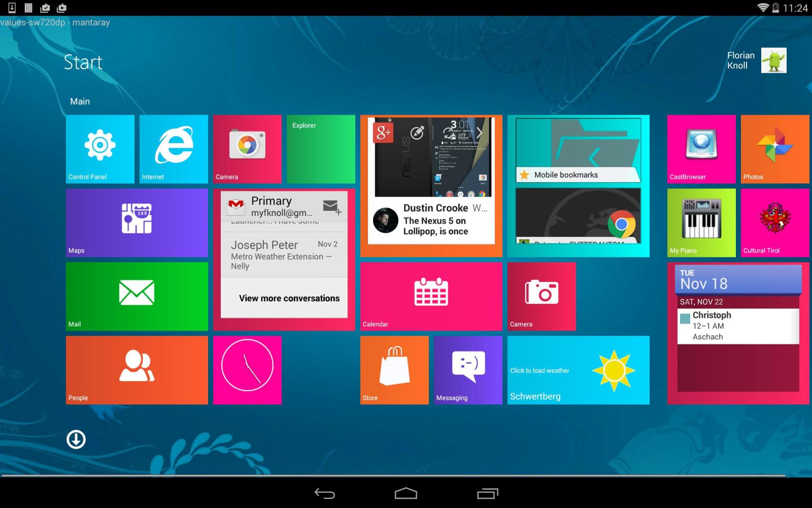The image size is (812, 508).
Task: Open the Messaging tile
Action: pos(467,370)
